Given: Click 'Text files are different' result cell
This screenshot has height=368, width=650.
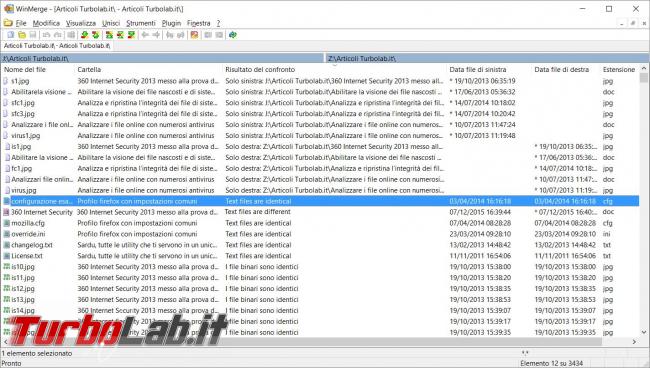Looking at the screenshot, I should [257, 212].
